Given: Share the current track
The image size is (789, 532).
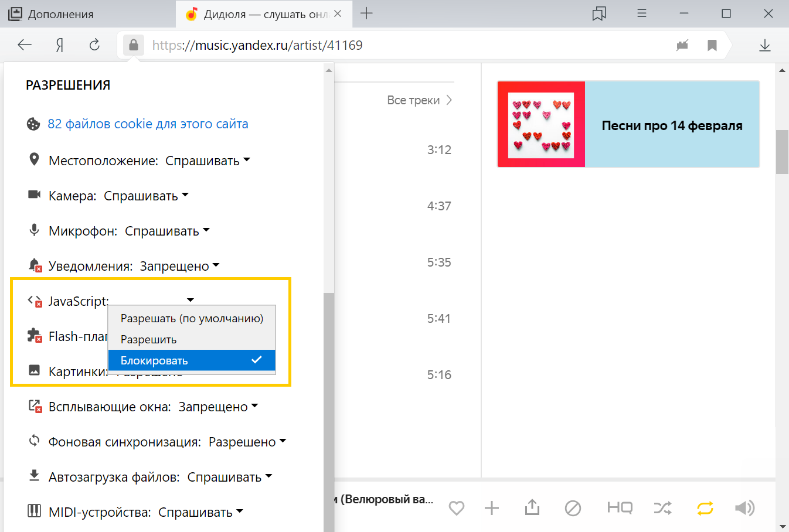Looking at the screenshot, I should pos(532,507).
